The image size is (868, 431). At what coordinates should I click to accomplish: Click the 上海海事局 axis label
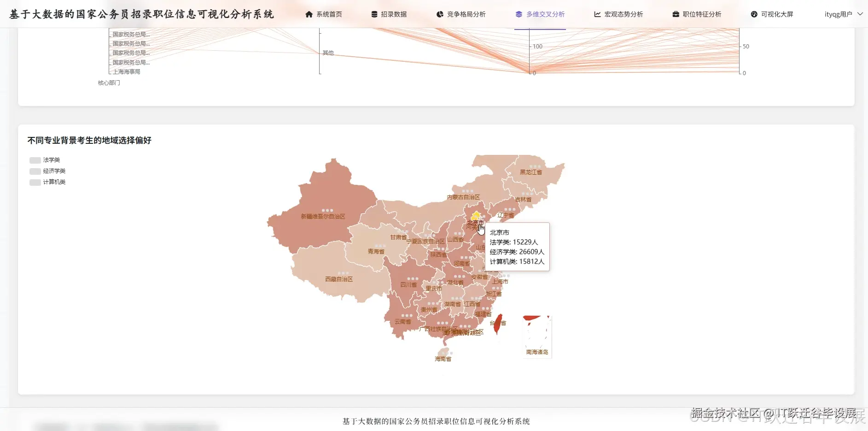(x=127, y=71)
